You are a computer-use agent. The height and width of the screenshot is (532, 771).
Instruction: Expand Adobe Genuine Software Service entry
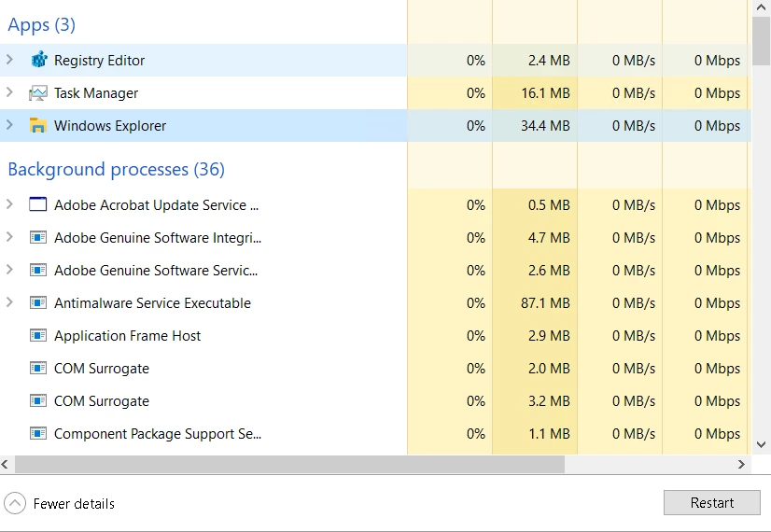9,270
